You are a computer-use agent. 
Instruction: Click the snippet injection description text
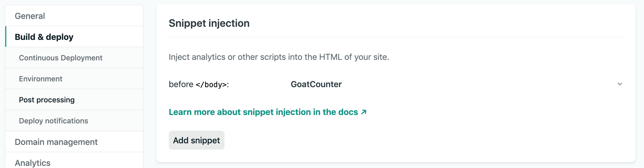tap(279, 56)
